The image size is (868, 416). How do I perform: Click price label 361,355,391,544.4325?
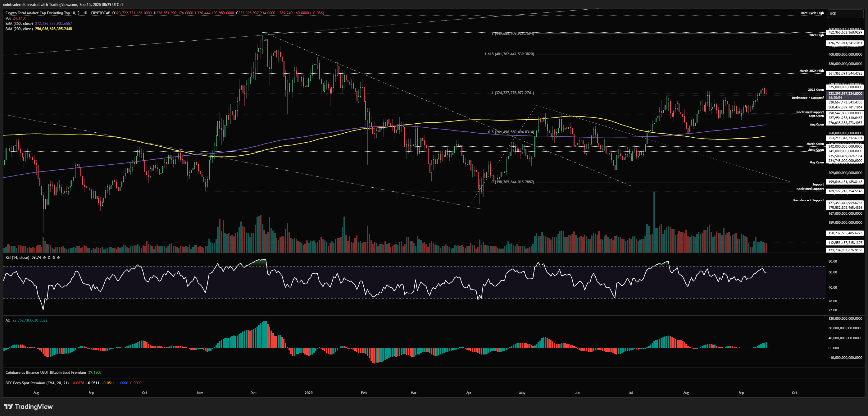tap(845, 74)
